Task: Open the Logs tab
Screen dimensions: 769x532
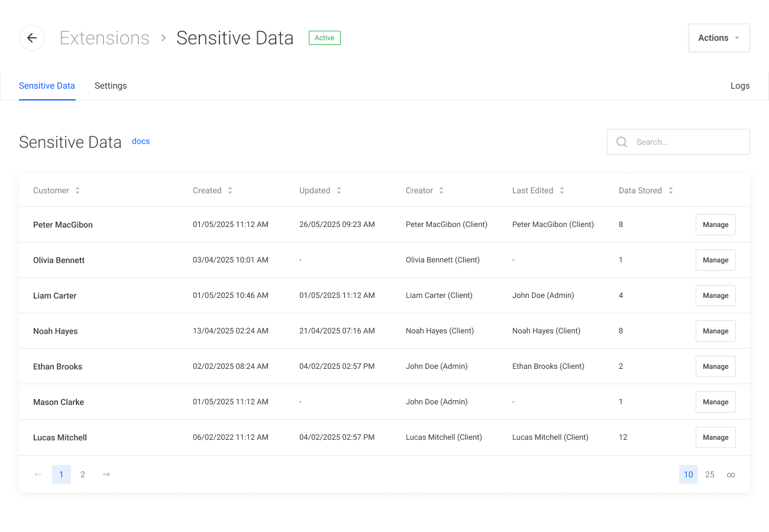Action: coord(739,86)
